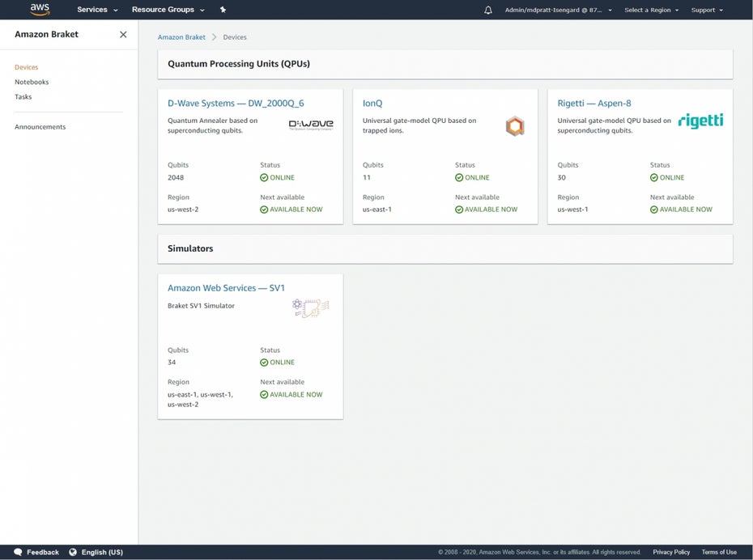The height and width of the screenshot is (560, 753).
Task: Open the D-Wave Systems DW_2000Q_6 device link
Action: click(x=236, y=103)
